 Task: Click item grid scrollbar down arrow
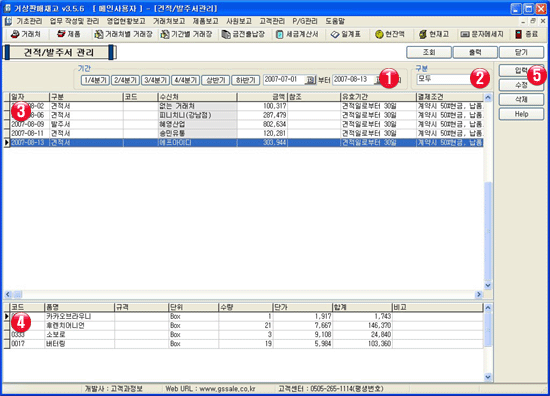tap(488, 377)
